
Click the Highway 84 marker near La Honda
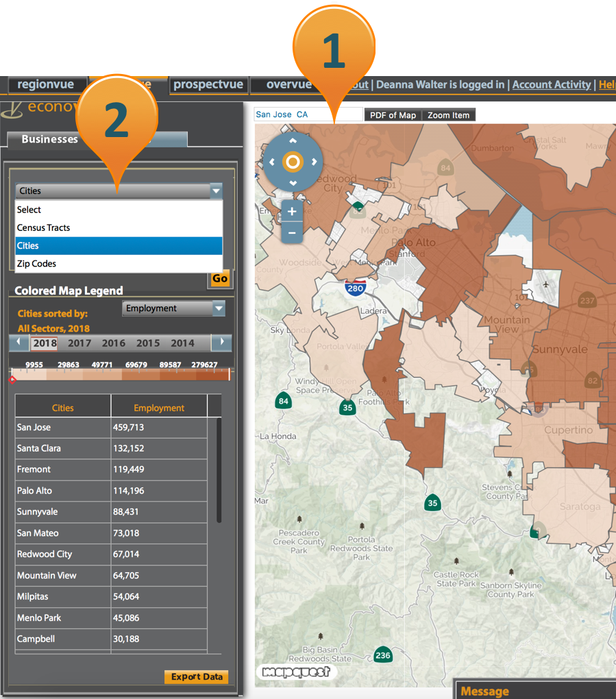coord(284,400)
